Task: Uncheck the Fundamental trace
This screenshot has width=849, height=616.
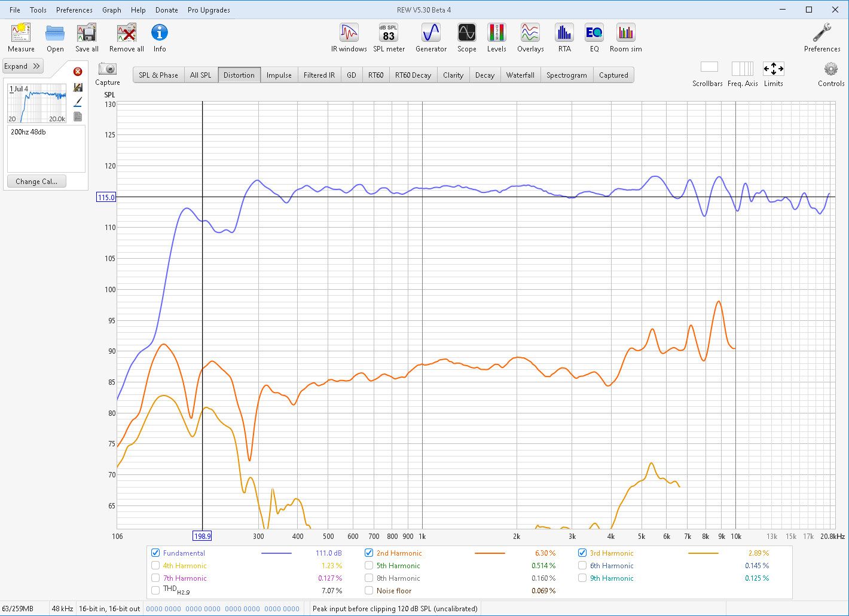Action: 155,553
